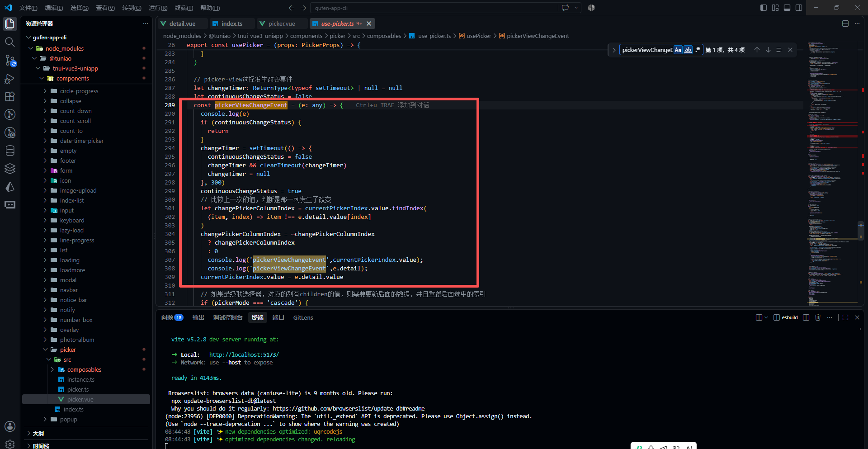This screenshot has height=449, width=868.
Task: Close the terminal panel
Action: click(857, 317)
